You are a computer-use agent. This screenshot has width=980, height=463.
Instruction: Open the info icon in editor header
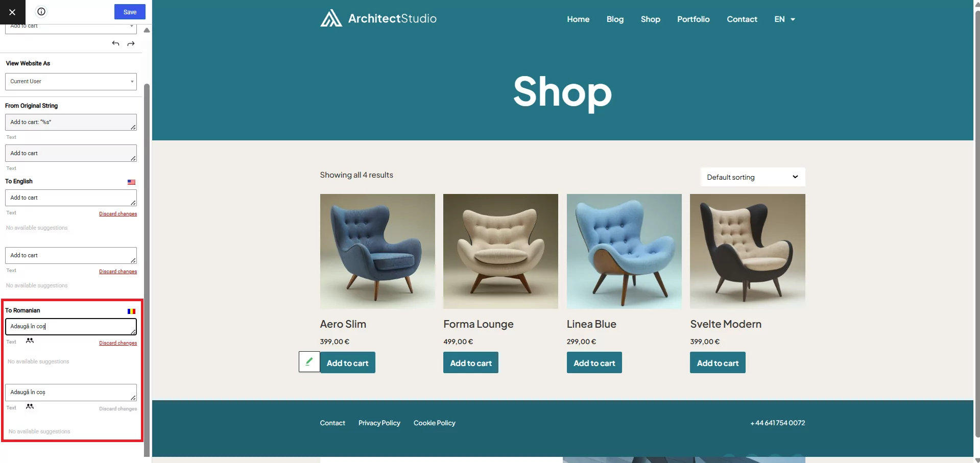pos(41,12)
